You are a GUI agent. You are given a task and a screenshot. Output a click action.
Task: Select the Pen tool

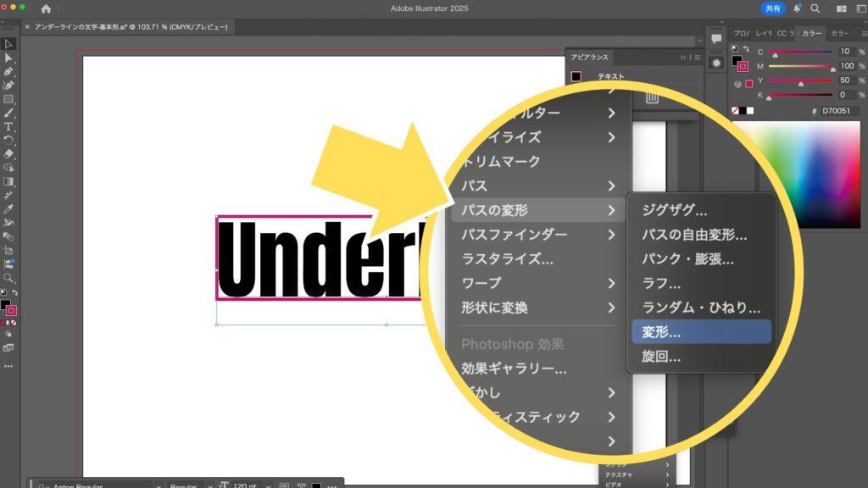[x=8, y=71]
